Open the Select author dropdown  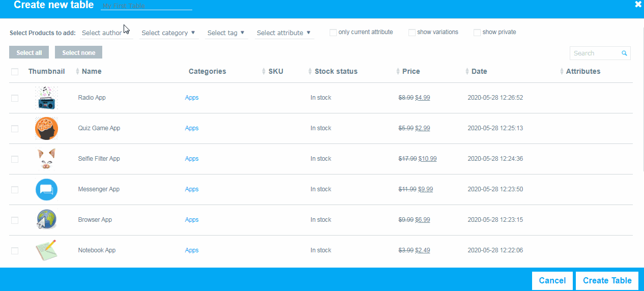(x=106, y=33)
